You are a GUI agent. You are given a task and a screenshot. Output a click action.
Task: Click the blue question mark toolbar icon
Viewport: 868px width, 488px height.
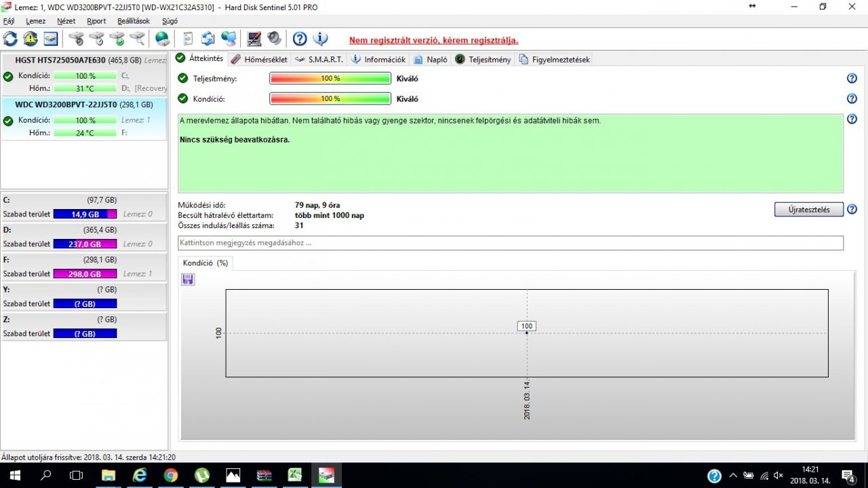tap(300, 39)
